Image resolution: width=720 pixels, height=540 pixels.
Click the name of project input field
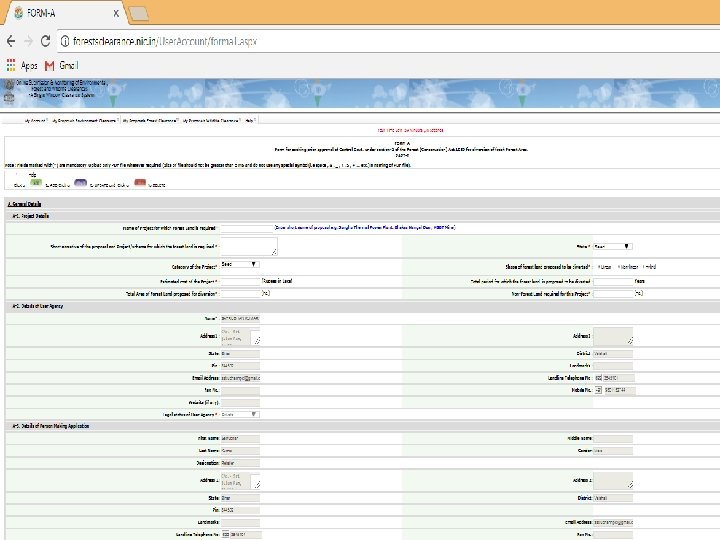point(247,228)
